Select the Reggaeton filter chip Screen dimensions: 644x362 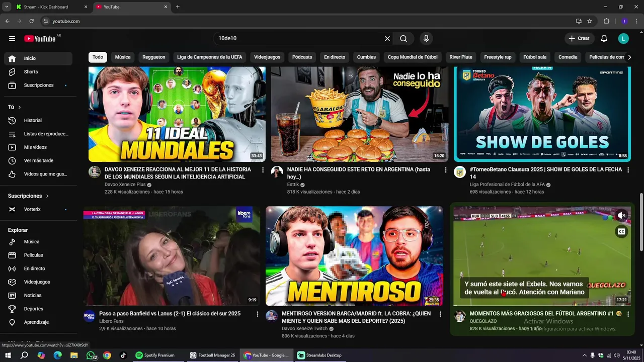pos(153,57)
